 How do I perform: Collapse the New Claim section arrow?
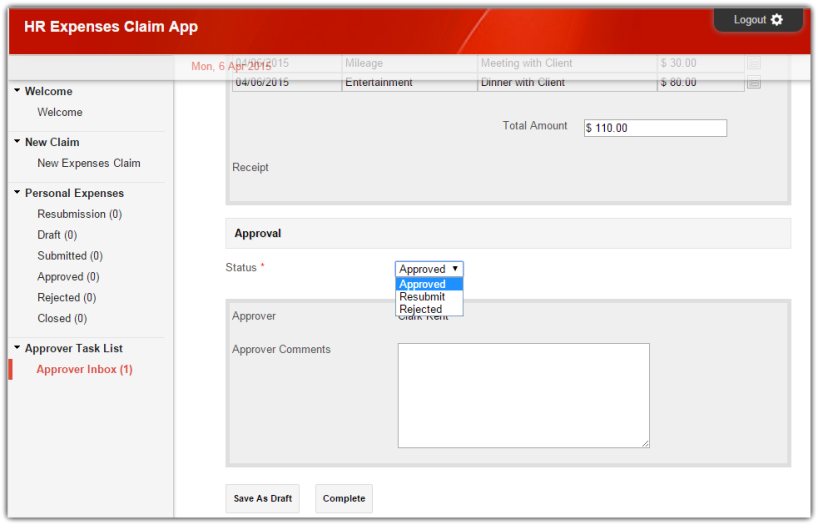[18, 142]
